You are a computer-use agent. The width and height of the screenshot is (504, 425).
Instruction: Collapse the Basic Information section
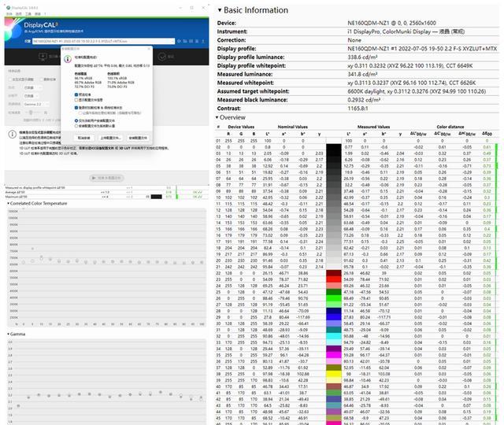click(220, 10)
